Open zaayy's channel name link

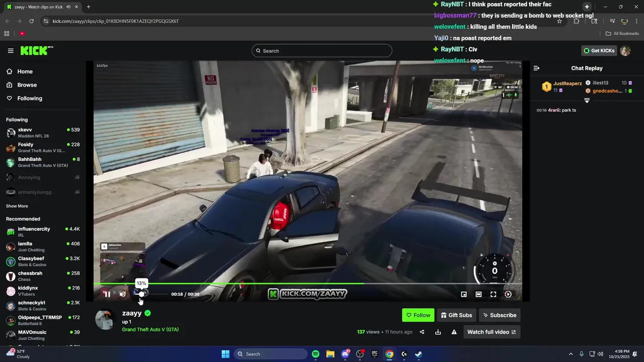(132, 313)
